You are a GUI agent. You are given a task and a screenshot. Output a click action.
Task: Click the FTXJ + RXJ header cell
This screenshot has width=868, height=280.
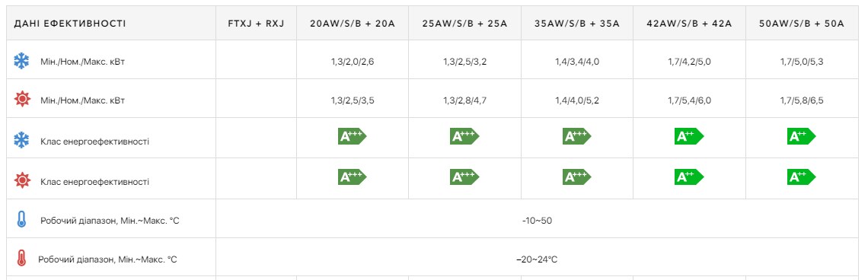point(256,24)
